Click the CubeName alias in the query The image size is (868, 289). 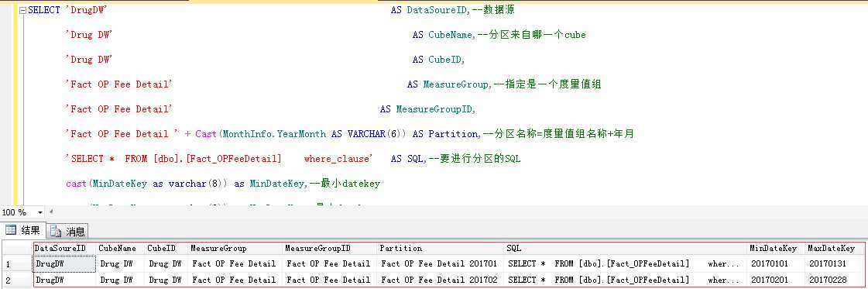click(x=451, y=35)
